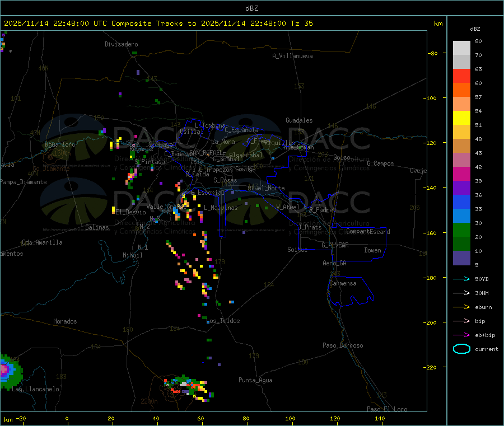504x426 pixels.
Task: Click the white 30HM arrow icon
Action: tap(461, 293)
